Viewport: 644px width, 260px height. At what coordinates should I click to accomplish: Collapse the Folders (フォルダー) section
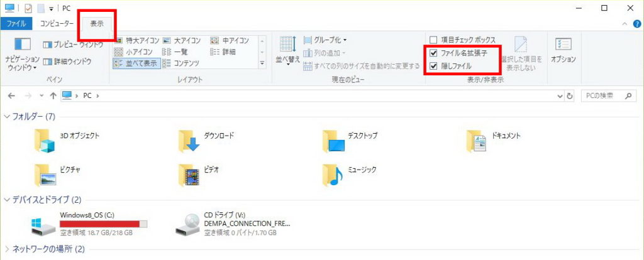click(x=7, y=117)
